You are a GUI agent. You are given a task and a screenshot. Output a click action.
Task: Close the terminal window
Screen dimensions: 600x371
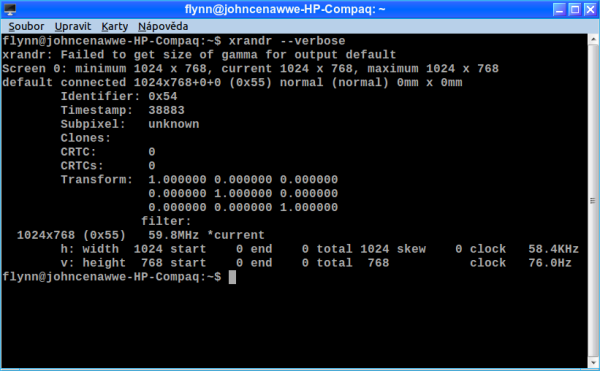tap(590, 10)
